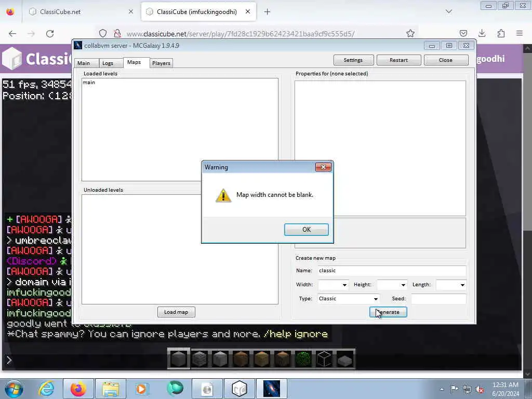Reload the page in Firefox
The image size is (532, 399).
(x=50, y=34)
